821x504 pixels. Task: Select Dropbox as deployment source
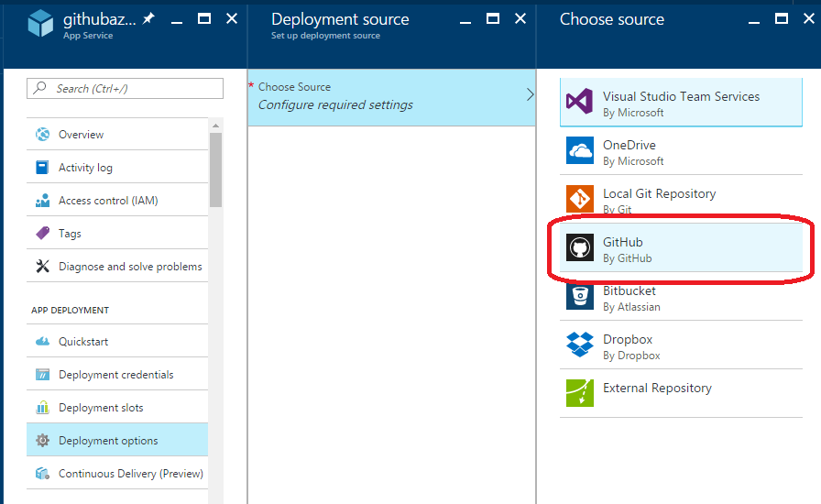(x=681, y=345)
